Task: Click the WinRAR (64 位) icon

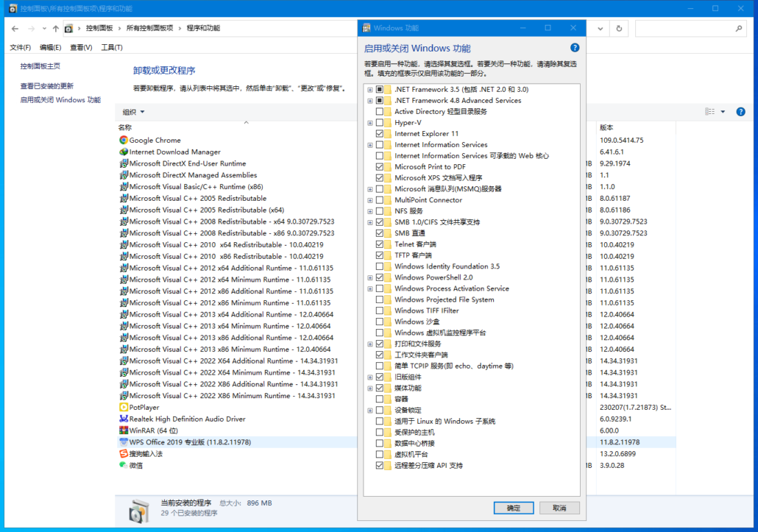Action: (x=124, y=430)
